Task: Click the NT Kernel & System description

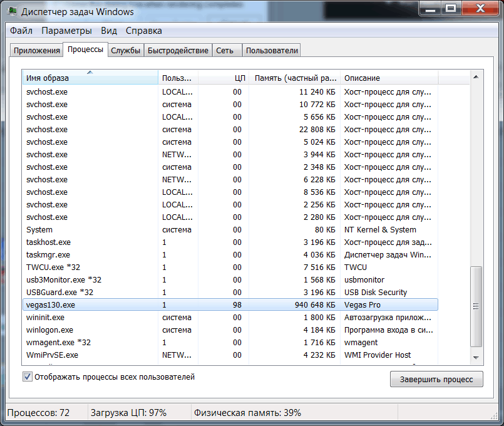Action: (x=380, y=229)
